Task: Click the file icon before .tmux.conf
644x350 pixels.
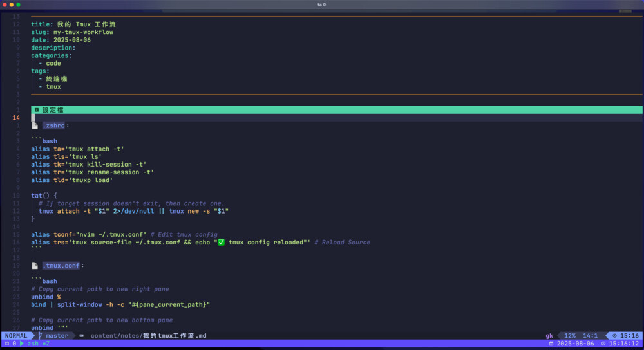Action: tap(35, 266)
